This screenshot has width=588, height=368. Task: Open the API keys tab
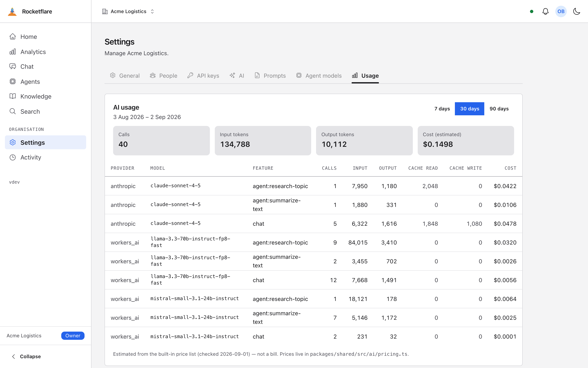(203, 76)
